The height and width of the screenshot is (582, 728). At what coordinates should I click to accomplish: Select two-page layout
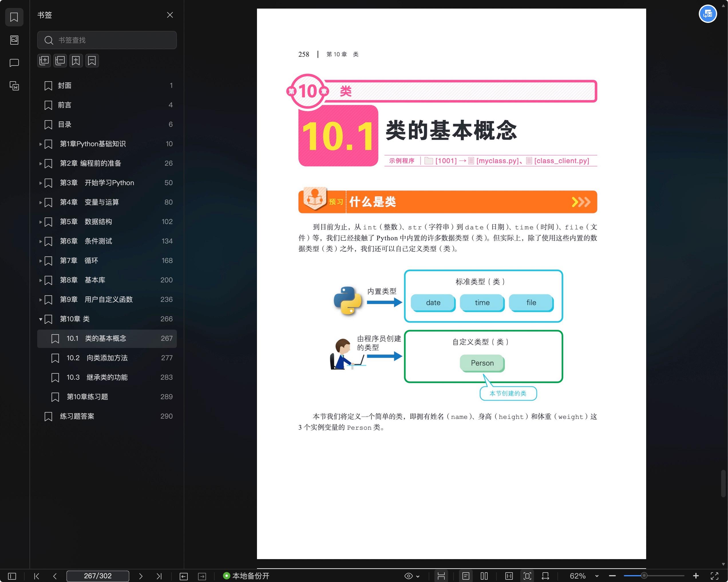pos(484,576)
